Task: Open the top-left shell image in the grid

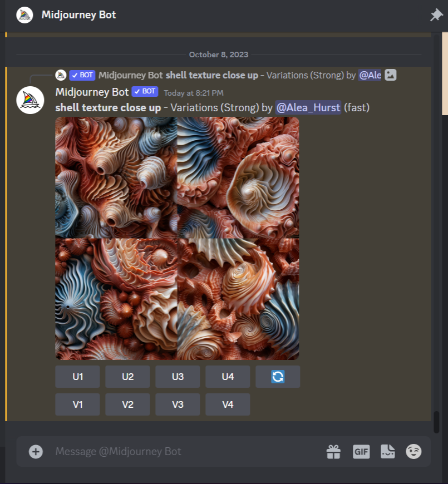Action: point(116,177)
